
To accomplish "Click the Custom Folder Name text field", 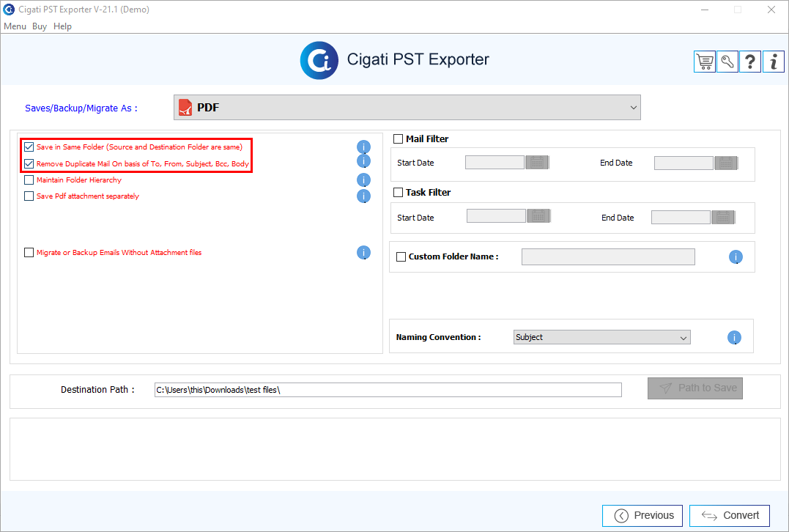I will (608, 256).
